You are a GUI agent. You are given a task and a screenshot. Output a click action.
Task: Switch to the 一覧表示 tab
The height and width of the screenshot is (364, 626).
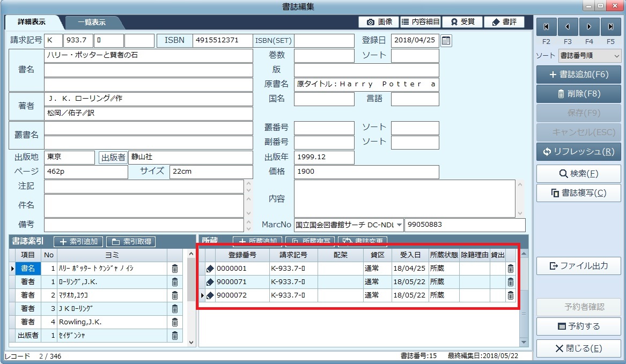(x=92, y=23)
